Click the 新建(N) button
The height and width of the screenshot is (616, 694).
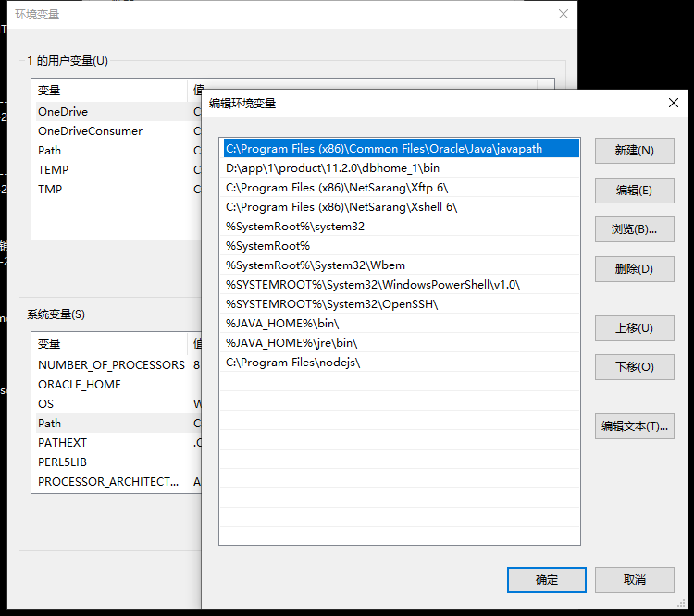pos(634,151)
